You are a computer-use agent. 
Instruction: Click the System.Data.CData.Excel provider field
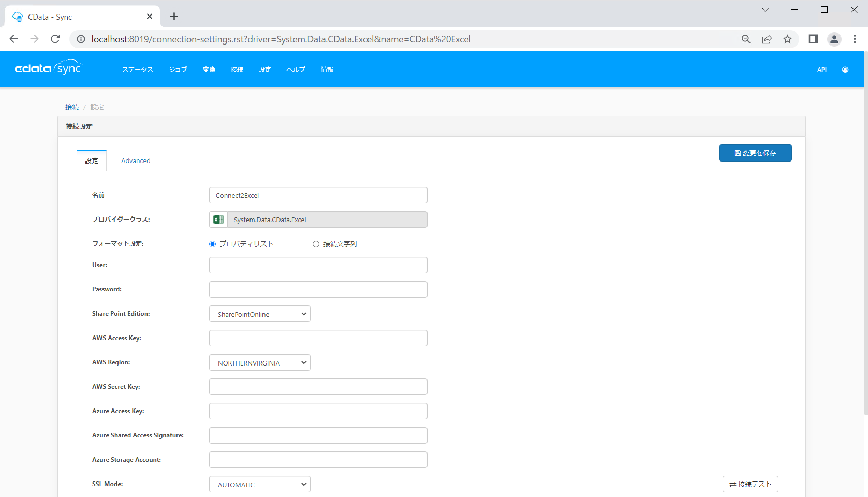coord(327,220)
